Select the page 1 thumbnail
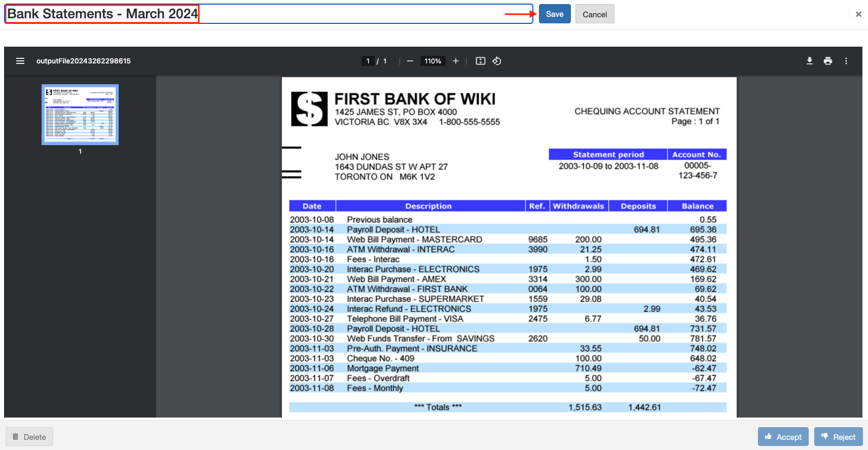Image resolution: width=868 pixels, height=450 pixels. pos(80,115)
